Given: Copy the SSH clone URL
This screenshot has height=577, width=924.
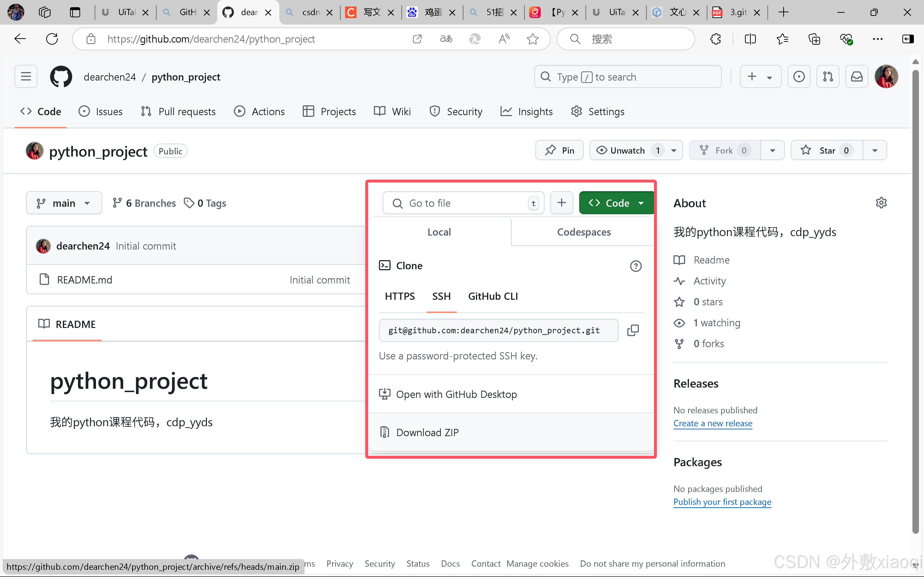Looking at the screenshot, I should [633, 330].
